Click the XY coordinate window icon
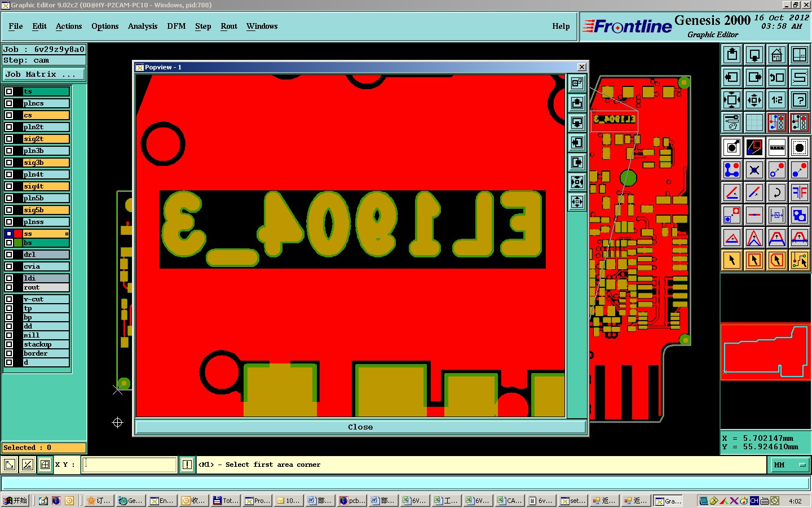The width and height of the screenshot is (812, 508). tap(800, 55)
